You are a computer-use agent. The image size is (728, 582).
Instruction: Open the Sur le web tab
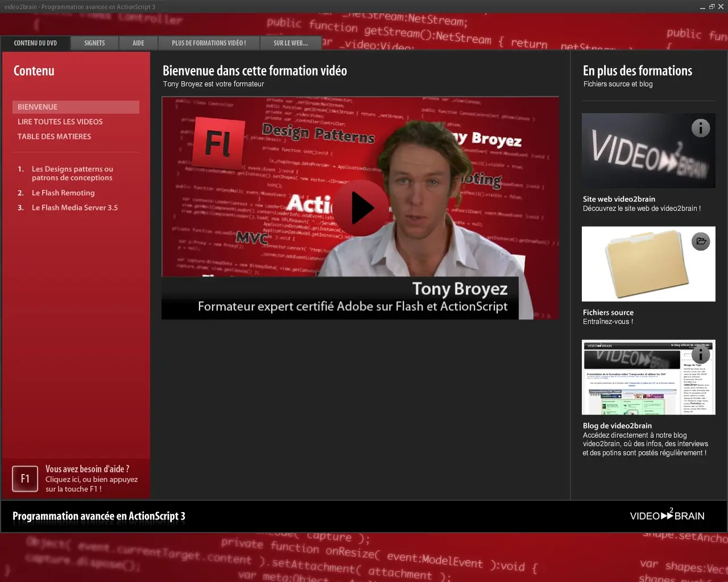tap(291, 43)
